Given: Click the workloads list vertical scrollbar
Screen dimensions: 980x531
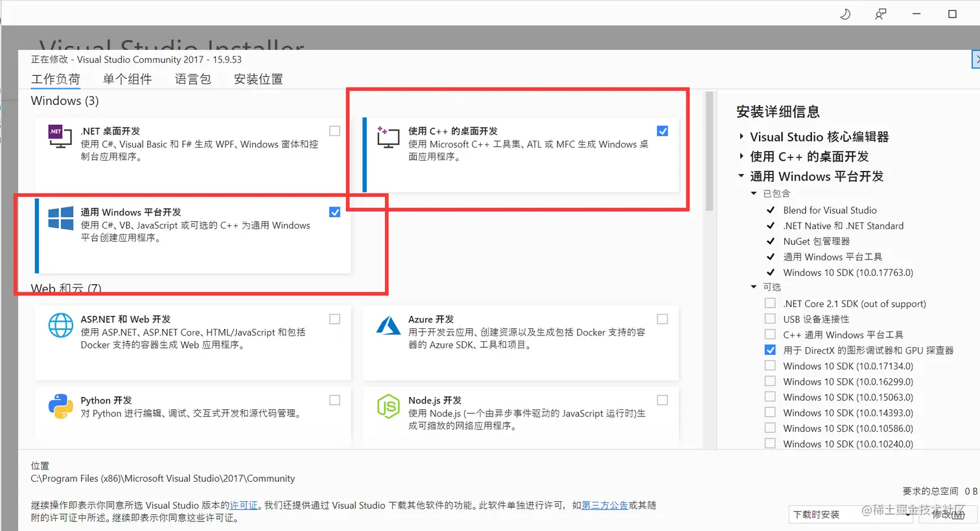Looking at the screenshot, I should (x=709, y=151).
